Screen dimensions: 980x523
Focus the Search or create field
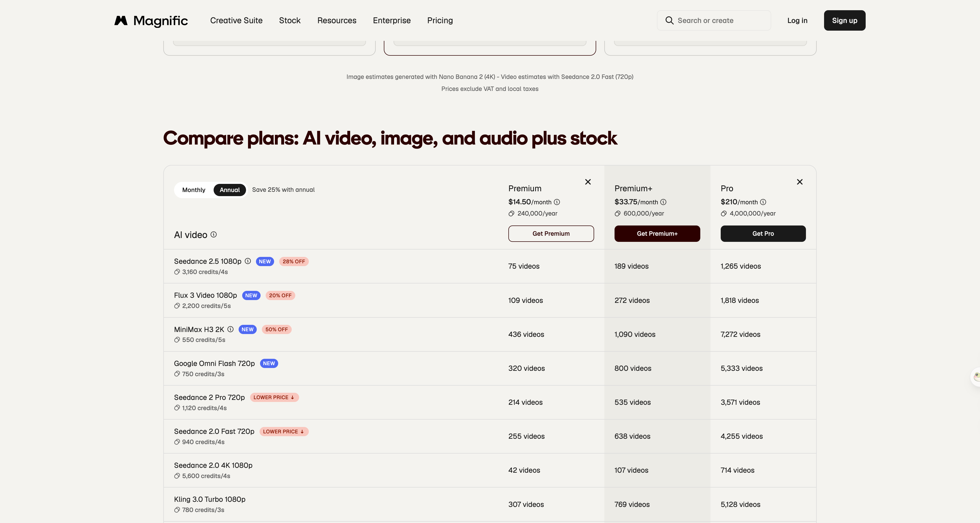tap(714, 20)
